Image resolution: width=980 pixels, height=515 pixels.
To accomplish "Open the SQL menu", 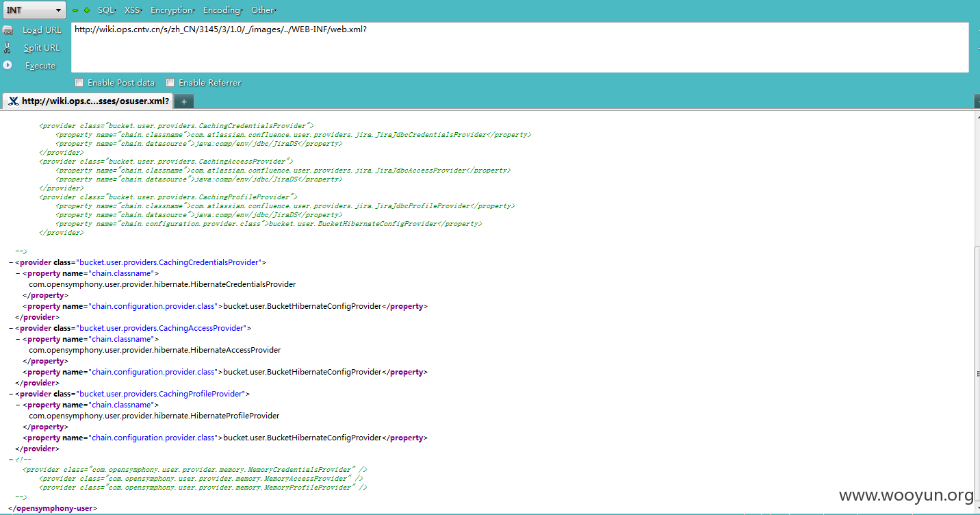I will point(107,10).
